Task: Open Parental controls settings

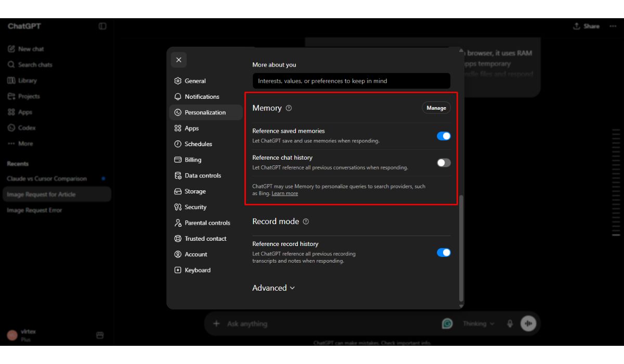Action: (205, 223)
